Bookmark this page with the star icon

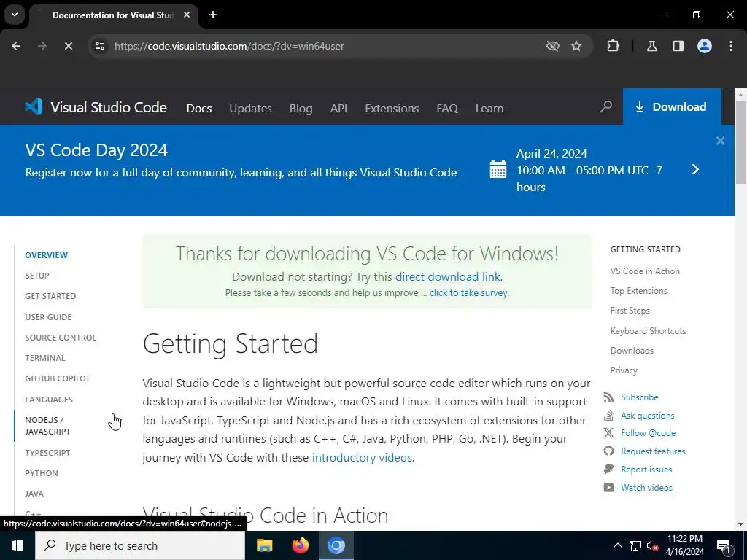click(x=576, y=46)
